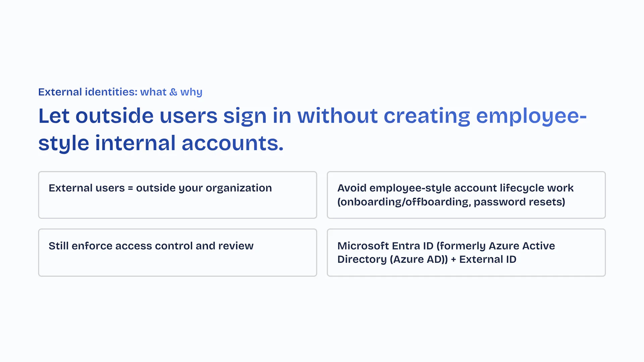Click the word 'employee-' in the headline
This screenshot has height=362, width=644.
[531, 116]
